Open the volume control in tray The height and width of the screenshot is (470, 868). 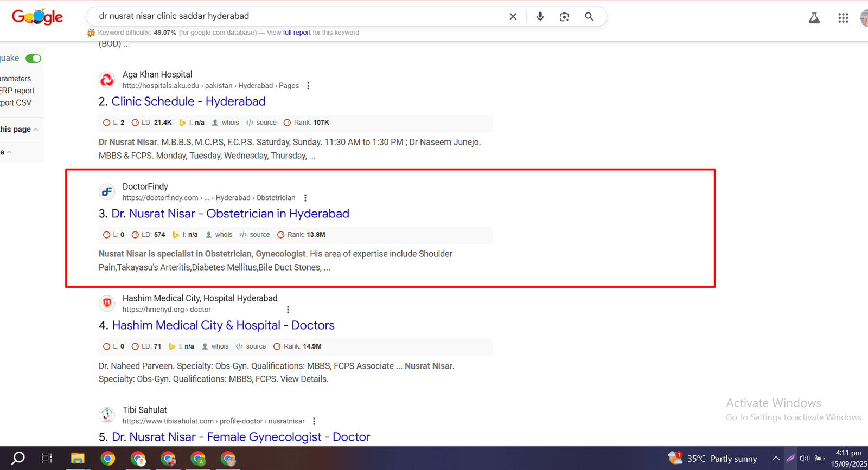pyautogui.click(x=805, y=459)
